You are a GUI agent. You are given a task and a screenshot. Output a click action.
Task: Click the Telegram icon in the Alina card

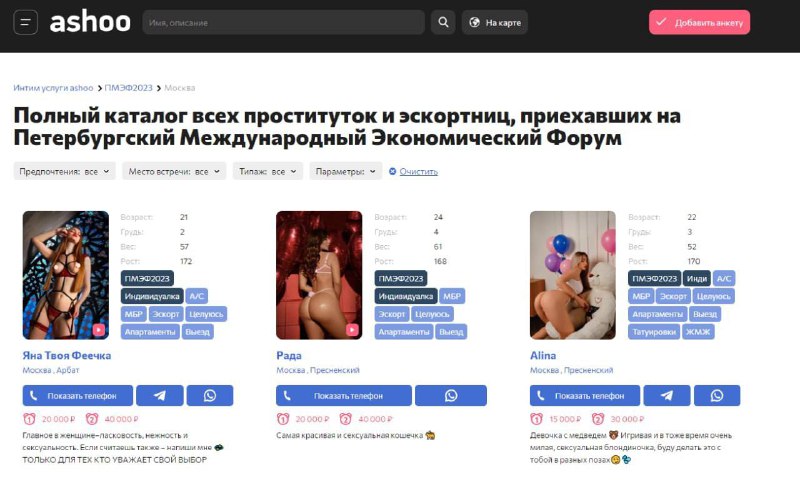(667, 396)
